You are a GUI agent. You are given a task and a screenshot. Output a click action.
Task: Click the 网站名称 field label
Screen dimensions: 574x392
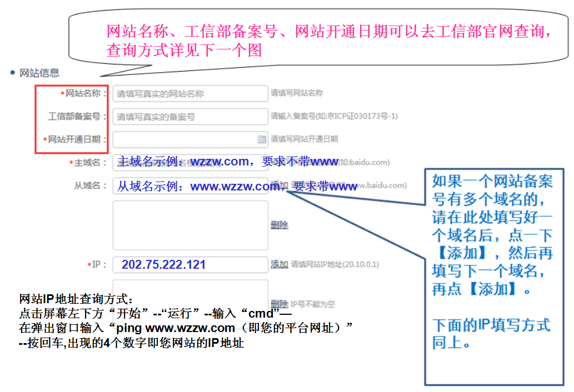click(83, 93)
